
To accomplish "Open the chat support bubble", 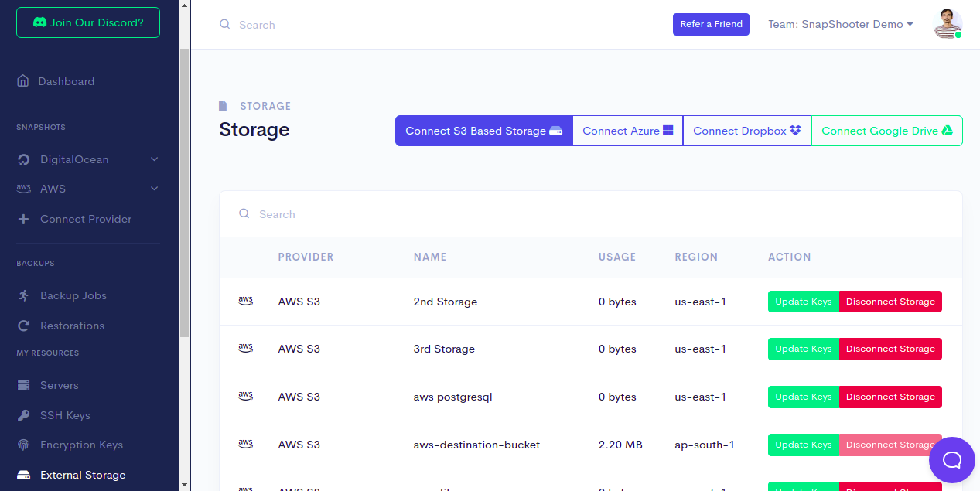I will click(x=952, y=460).
